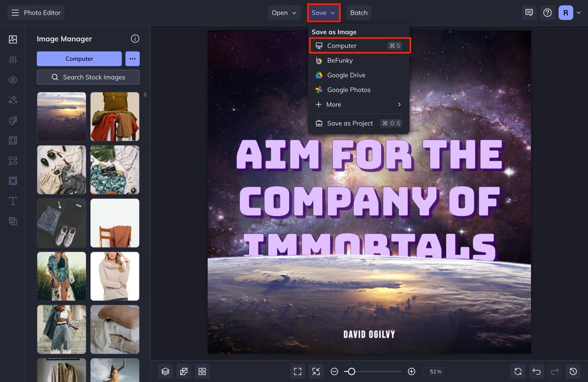Save image to Google Drive
The height and width of the screenshot is (382, 588).
(359, 75)
